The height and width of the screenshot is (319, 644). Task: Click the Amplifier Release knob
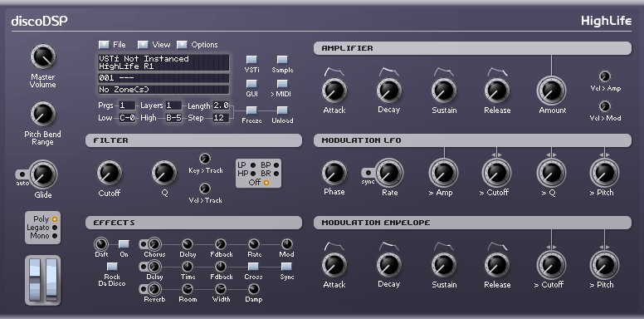click(497, 91)
